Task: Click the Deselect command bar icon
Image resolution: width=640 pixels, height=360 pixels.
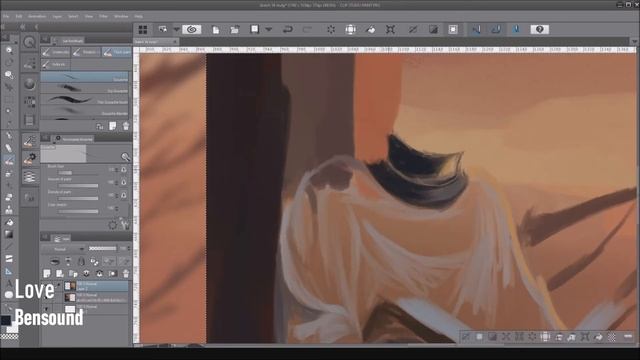Action: click(413, 29)
